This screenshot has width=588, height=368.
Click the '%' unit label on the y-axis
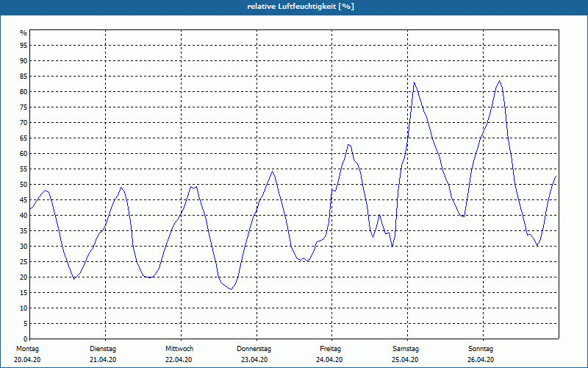24,33
